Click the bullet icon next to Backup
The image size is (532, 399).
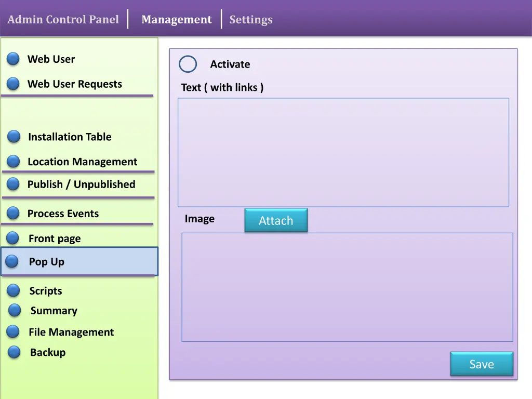[x=15, y=352]
